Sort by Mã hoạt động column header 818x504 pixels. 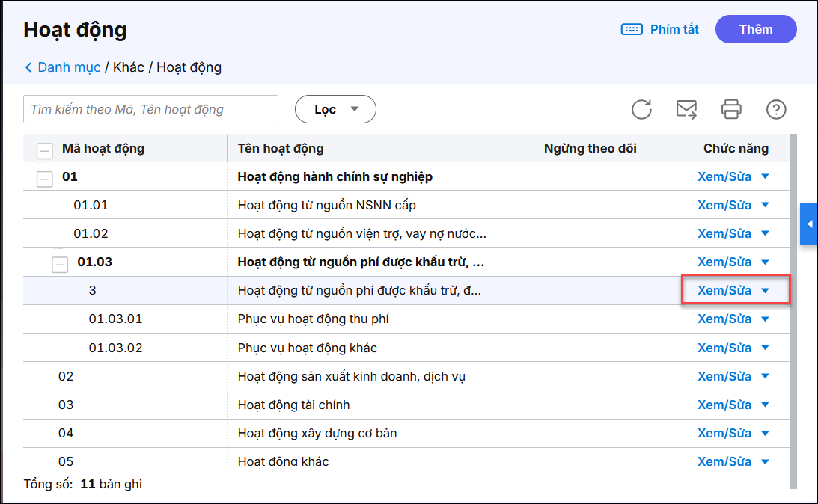[x=103, y=148]
